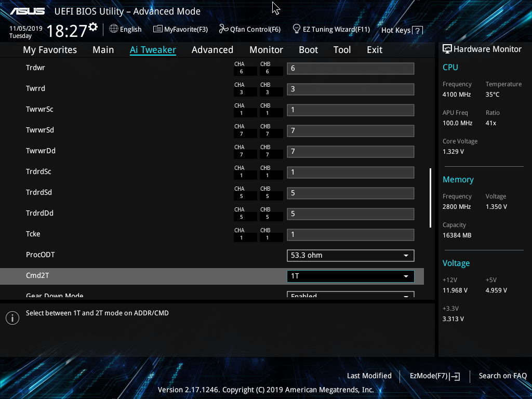The width and height of the screenshot is (532, 399).
Task: Click the Ratio 41x value
Action: point(491,123)
